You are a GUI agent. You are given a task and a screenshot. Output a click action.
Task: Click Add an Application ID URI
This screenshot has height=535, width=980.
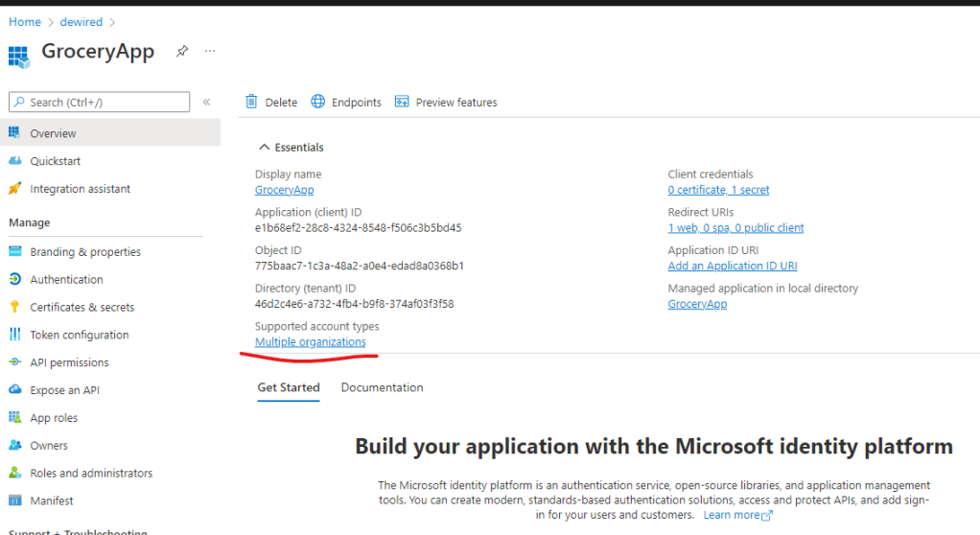pos(732,266)
